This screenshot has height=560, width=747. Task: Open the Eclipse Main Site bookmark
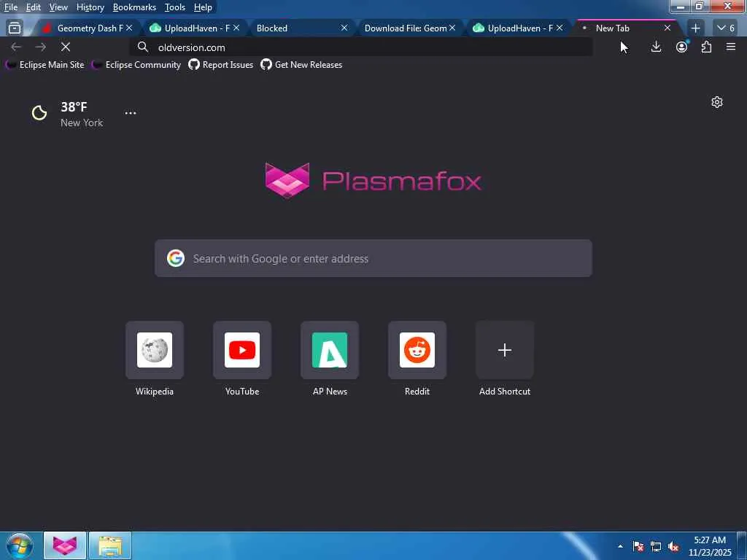point(44,65)
